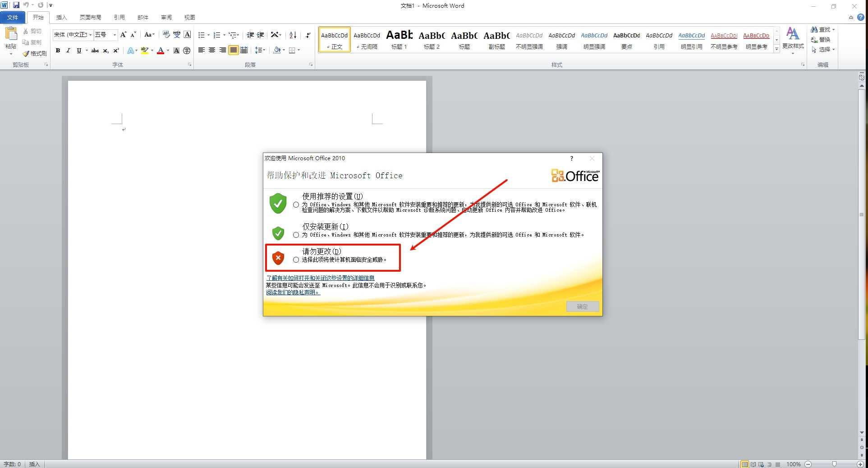This screenshot has width=868, height=468.
Task: Open the 查找 (Find) dropdown
Action: [x=823, y=29]
